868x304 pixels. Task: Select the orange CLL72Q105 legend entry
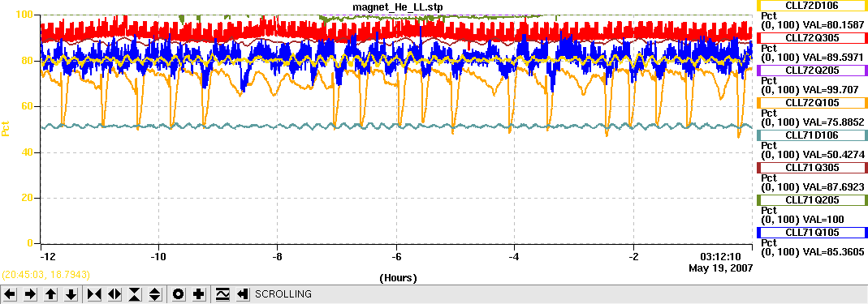[x=811, y=103]
